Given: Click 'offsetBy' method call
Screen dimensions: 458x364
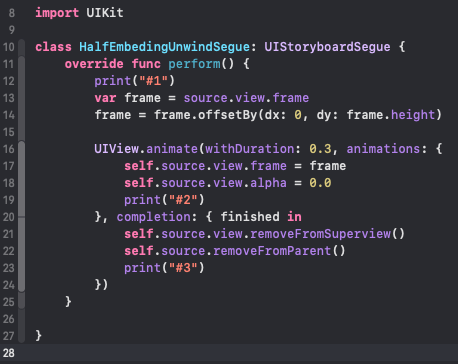Looking at the screenshot, I should pos(227,115).
